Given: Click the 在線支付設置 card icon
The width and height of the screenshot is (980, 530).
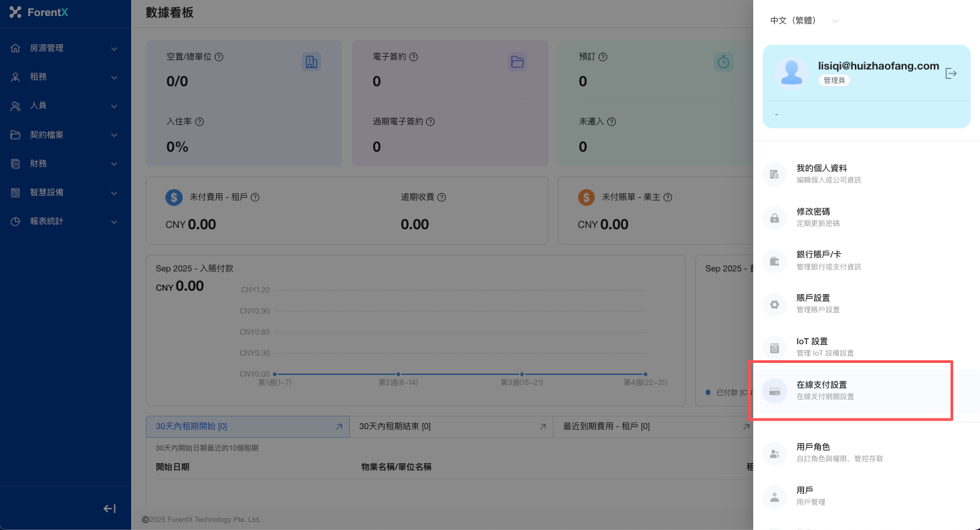Looking at the screenshot, I should (x=775, y=392).
